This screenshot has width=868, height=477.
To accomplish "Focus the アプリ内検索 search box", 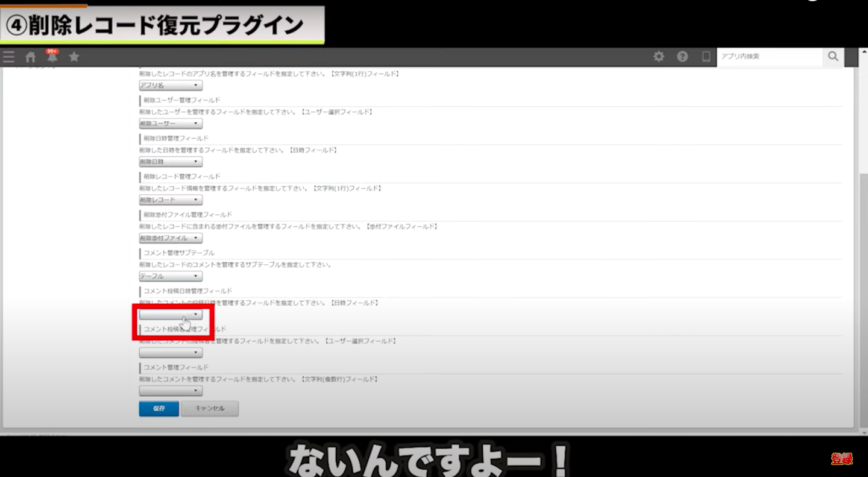I will (x=769, y=56).
